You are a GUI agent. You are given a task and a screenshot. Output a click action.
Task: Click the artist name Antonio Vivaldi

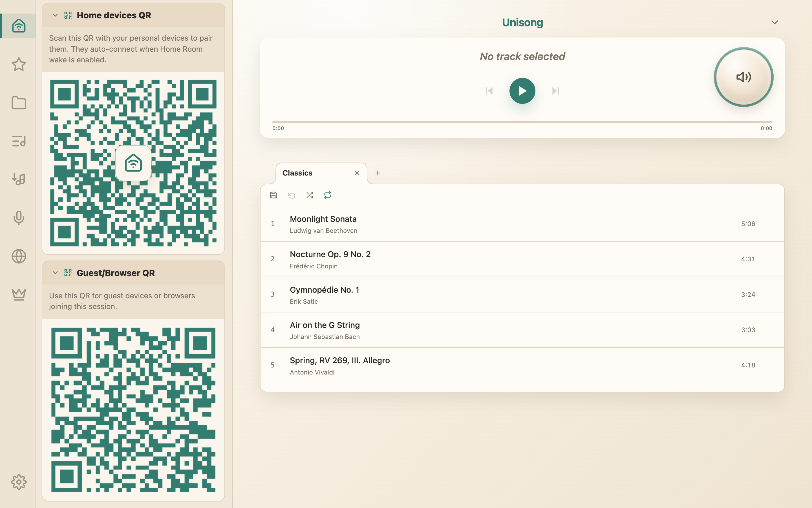click(x=312, y=372)
